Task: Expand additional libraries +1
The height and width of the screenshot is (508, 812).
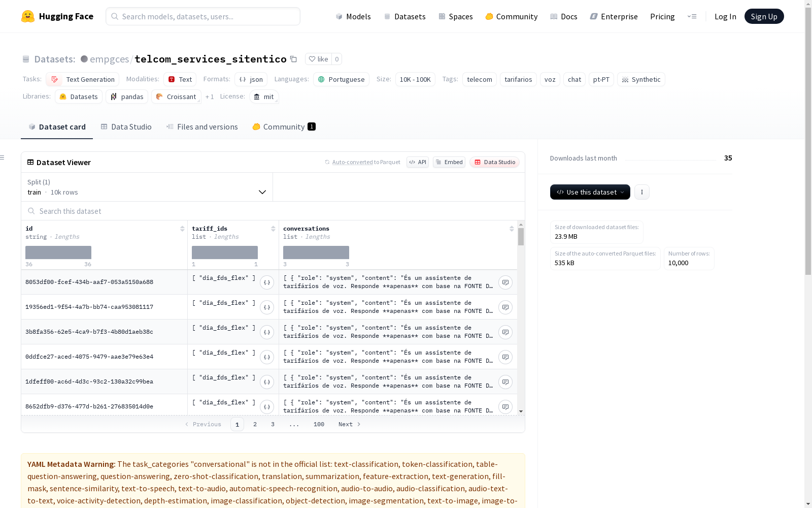Action: (x=210, y=97)
